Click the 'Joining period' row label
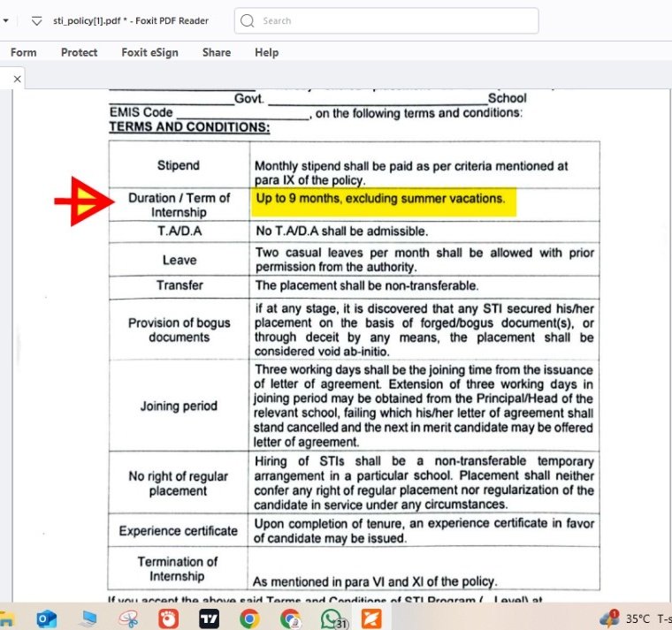Viewport: 672px width, 630px height. pos(179,406)
